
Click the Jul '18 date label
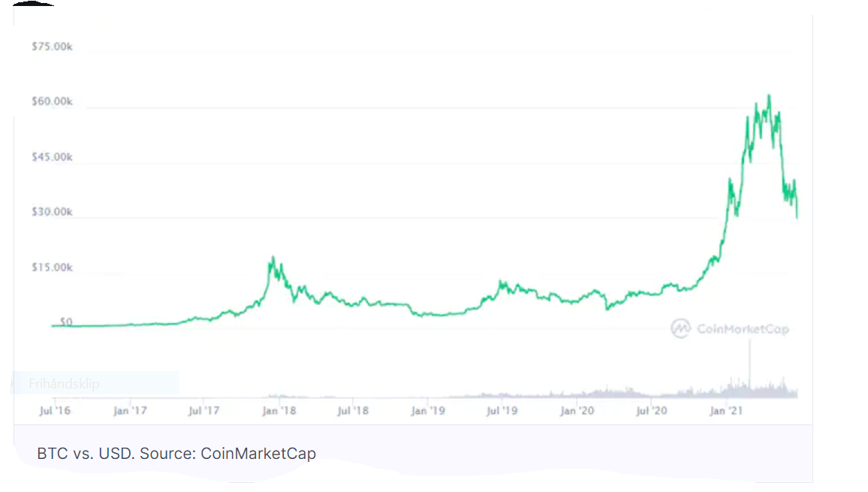coord(353,411)
